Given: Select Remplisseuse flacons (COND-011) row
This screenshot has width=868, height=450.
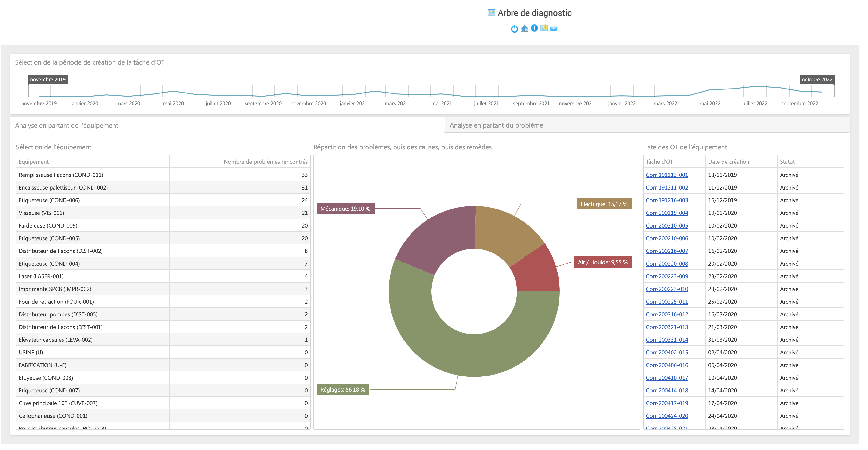Looking at the screenshot, I should point(163,175).
